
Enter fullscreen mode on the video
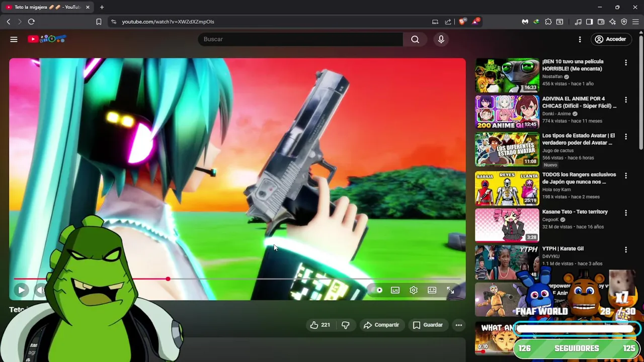[x=450, y=290]
